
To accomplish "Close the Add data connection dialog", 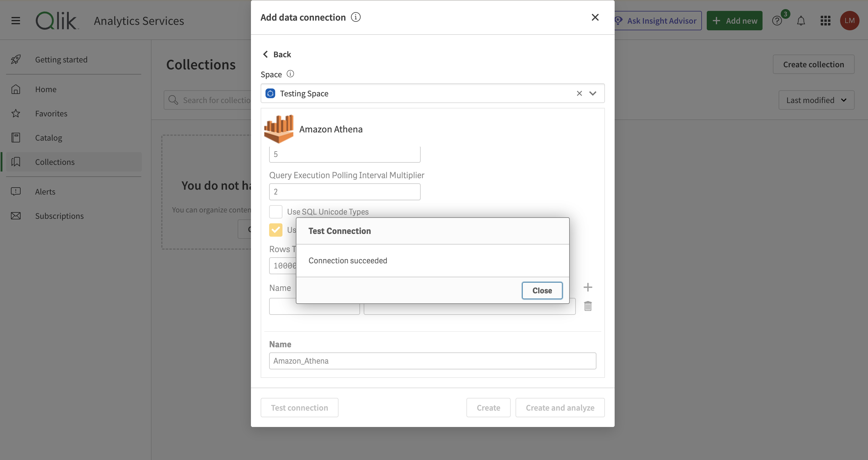I will pos(595,17).
